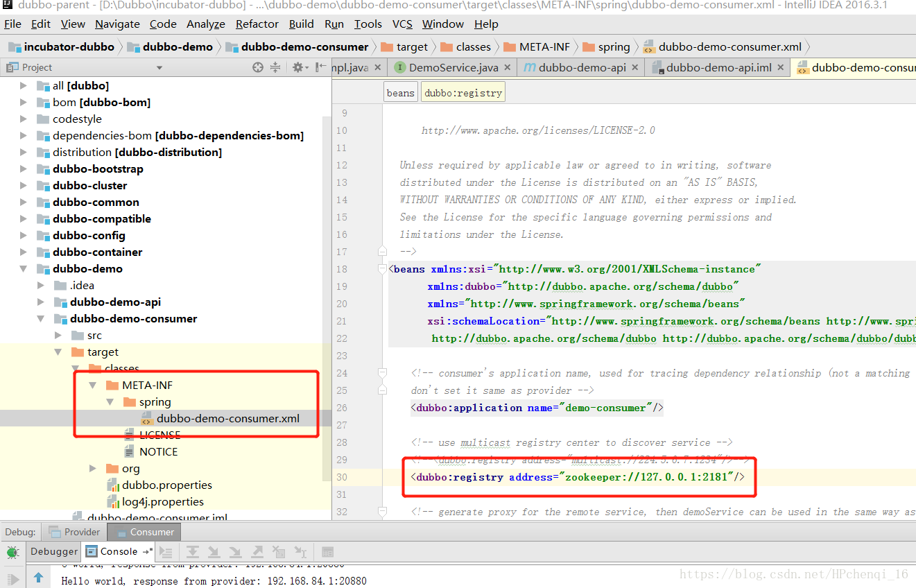Expand the dubbo-demo-api module node
The height and width of the screenshot is (588, 916).
coord(41,302)
